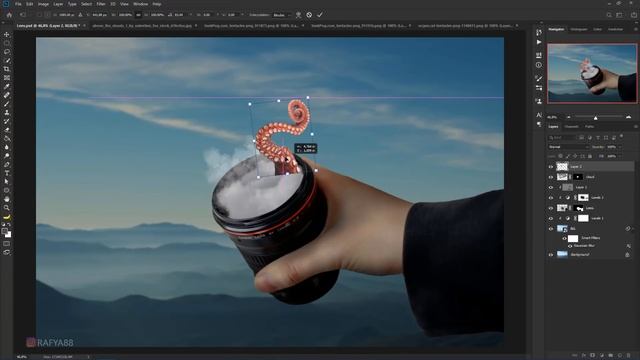Click the foreground/background color swatches
The height and width of the screenshot is (360, 640).
tap(7, 233)
